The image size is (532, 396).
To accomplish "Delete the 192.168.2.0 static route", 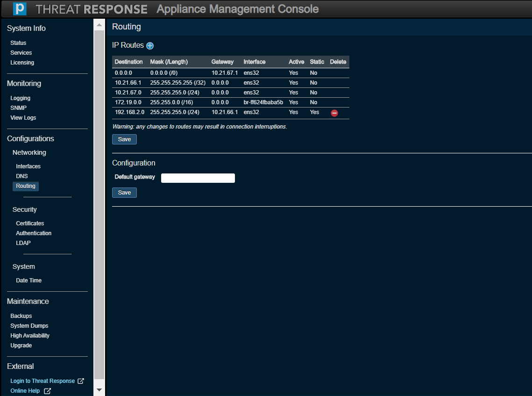I will pyautogui.click(x=334, y=113).
